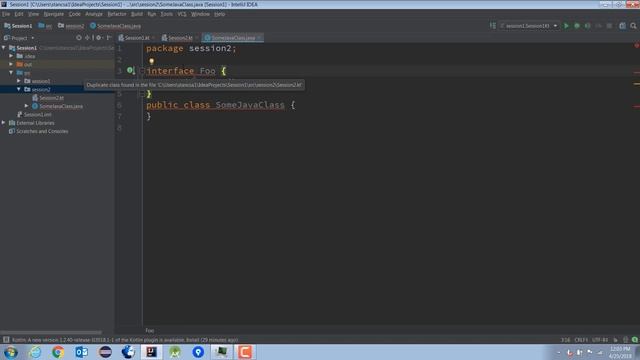Click the Kotlin plugin update notification

pyautogui.click(x=124, y=340)
